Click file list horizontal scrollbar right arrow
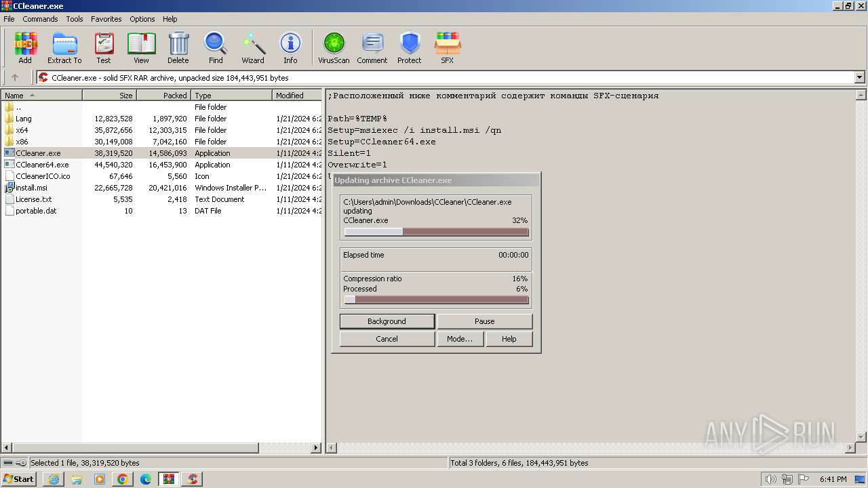The image size is (868, 488). 315,448
